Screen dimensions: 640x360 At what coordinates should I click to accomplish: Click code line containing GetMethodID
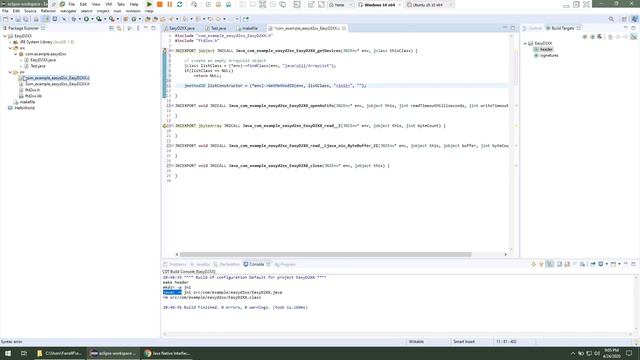click(x=275, y=86)
